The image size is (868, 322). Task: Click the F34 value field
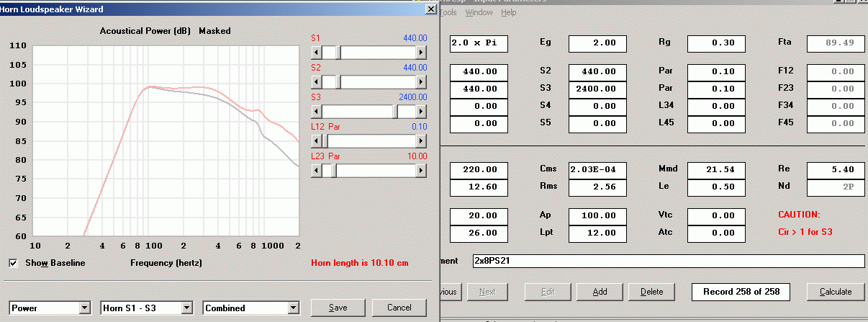(836, 107)
